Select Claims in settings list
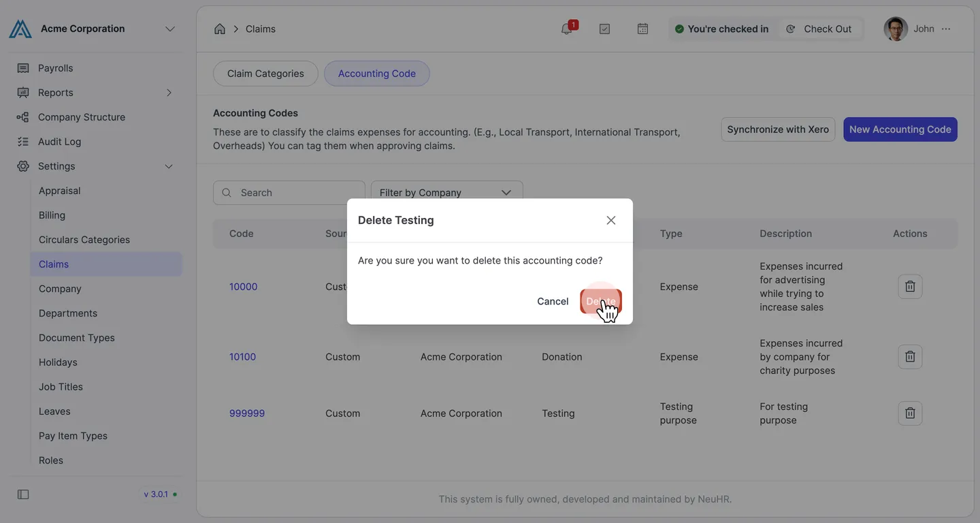This screenshot has width=980, height=523. (x=106, y=264)
